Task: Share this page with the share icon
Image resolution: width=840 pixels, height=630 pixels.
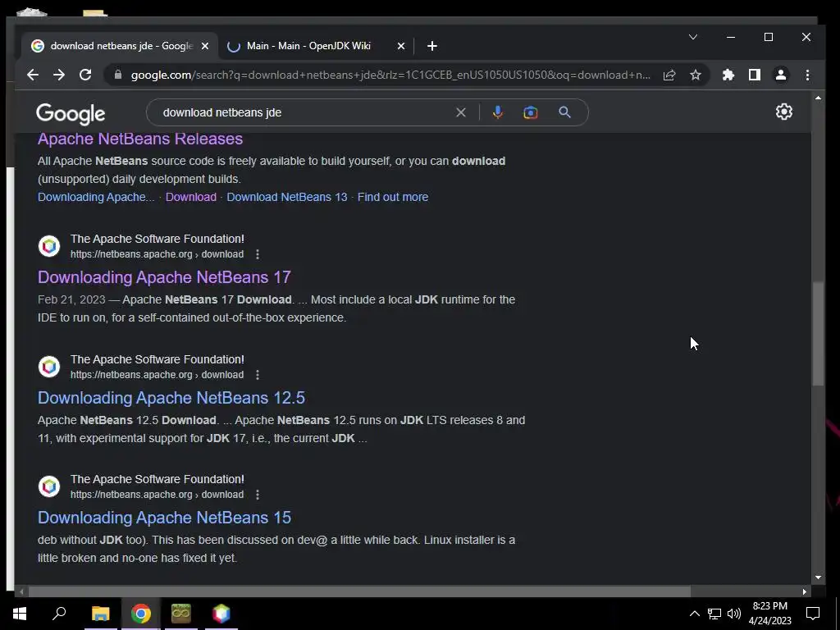Action: (669, 75)
